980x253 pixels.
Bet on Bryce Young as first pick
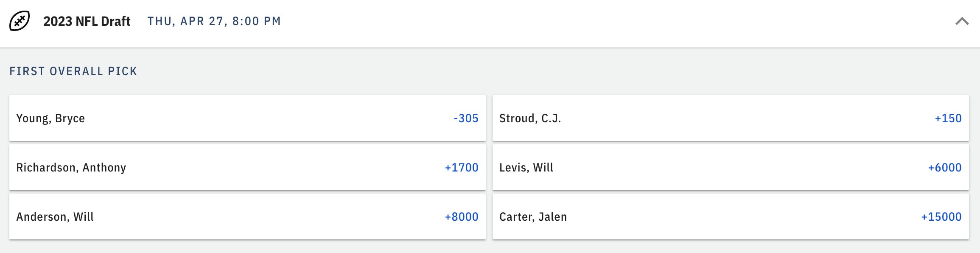247,118
